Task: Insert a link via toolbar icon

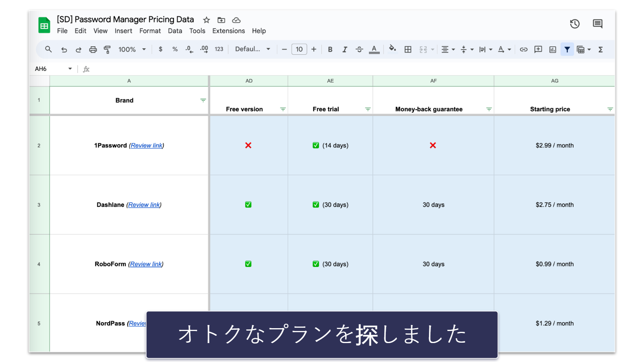Action: (524, 49)
